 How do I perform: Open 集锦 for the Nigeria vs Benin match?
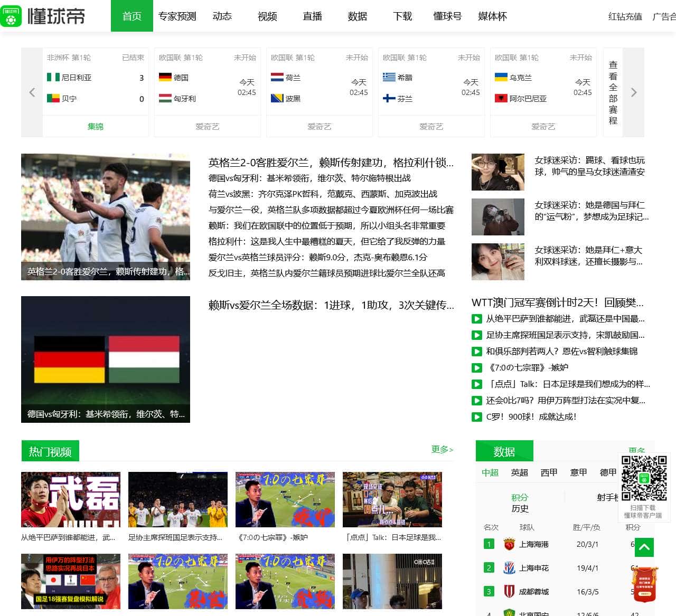[95, 126]
